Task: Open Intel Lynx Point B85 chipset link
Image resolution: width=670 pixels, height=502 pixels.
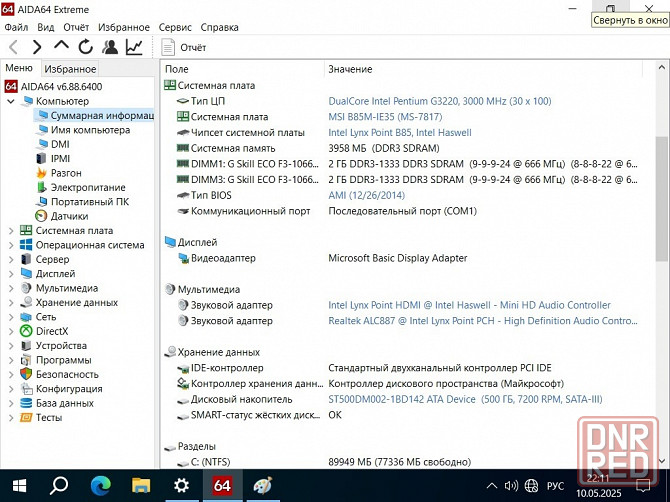Action: pos(400,133)
